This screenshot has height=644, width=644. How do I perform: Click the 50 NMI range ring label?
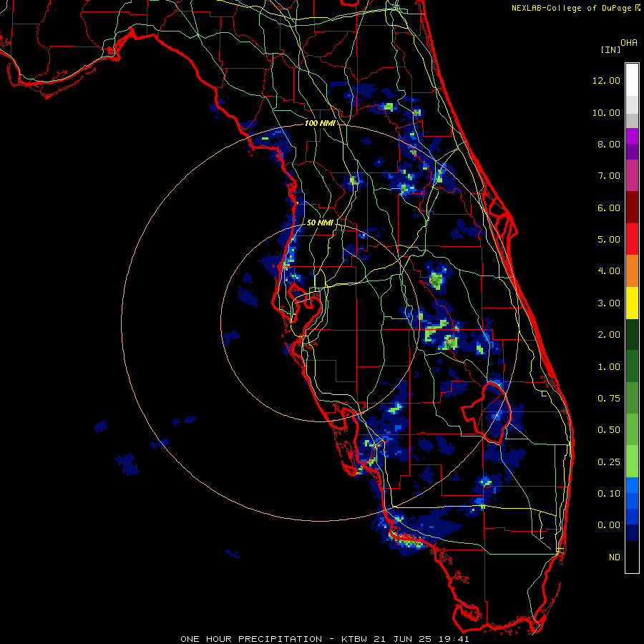click(x=320, y=223)
